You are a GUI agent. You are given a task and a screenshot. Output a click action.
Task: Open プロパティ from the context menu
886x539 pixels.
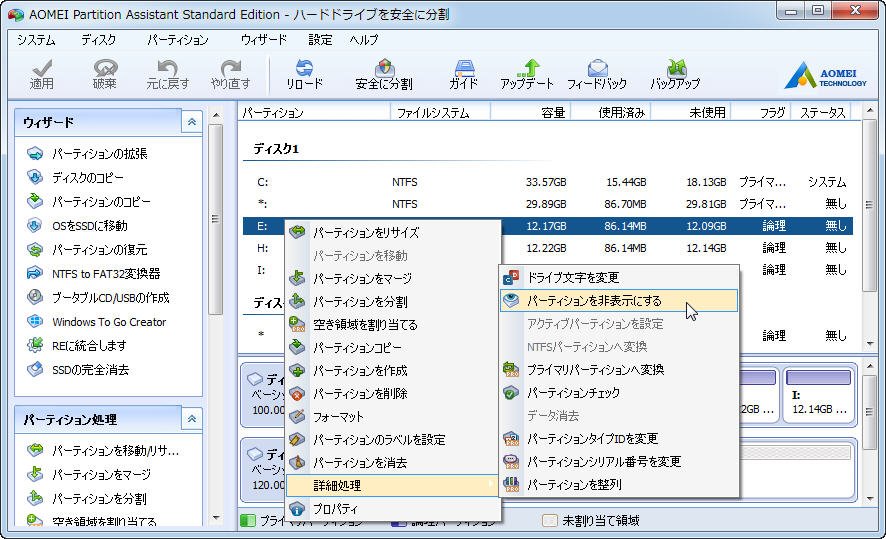click(x=393, y=508)
